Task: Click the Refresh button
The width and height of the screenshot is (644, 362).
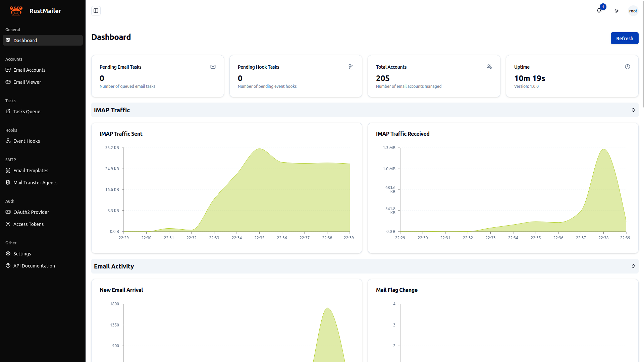Action: point(625,38)
